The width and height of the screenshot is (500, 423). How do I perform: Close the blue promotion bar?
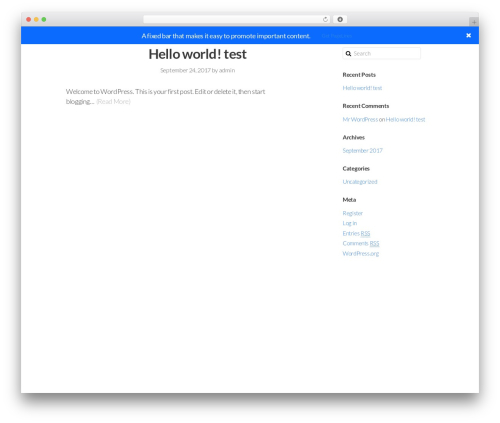(x=468, y=35)
